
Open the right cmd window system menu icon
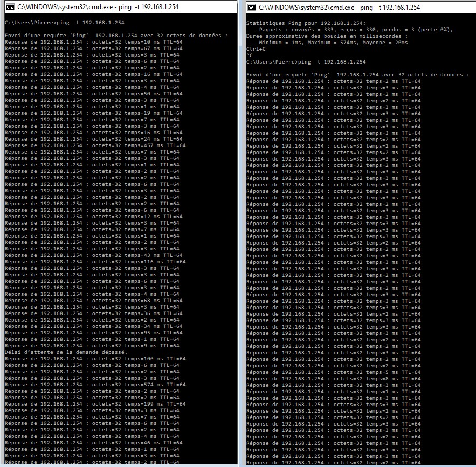pyautogui.click(x=252, y=8)
